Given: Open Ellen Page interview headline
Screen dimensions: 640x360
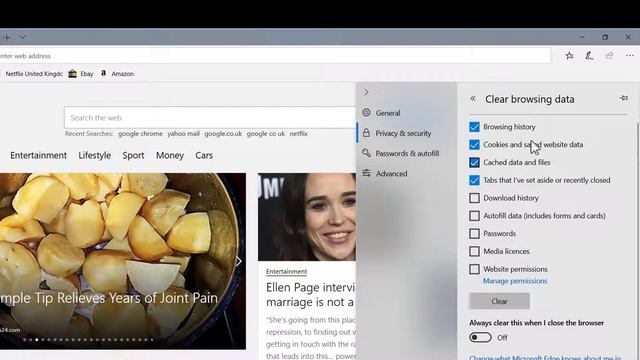Looking at the screenshot, I should [310, 294].
